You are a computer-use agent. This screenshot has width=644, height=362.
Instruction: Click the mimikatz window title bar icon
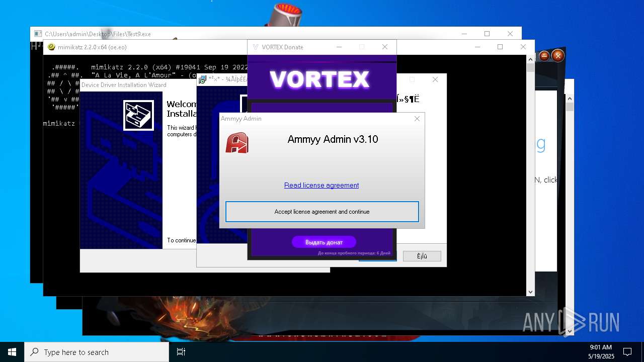[x=51, y=47]
